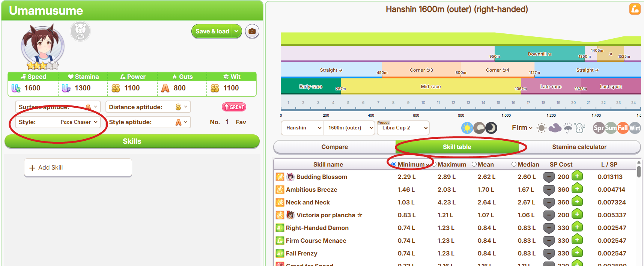
Task: Sort by L / SP column header
Action: click(x=609, y=164)
